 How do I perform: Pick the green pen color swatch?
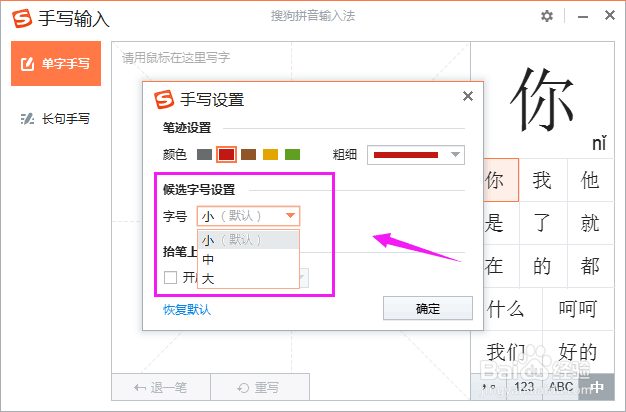(x=292, y=154)
